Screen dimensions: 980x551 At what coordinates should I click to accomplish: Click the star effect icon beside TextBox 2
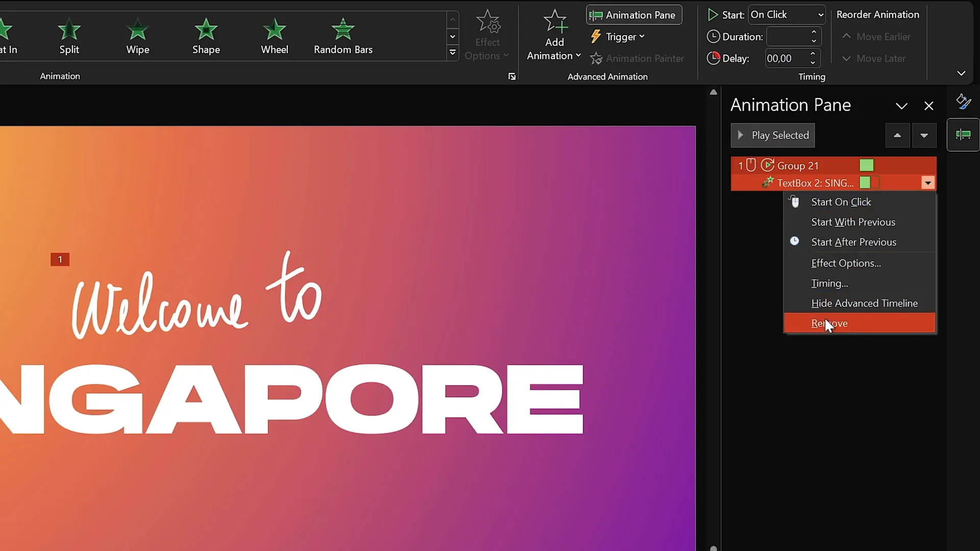point(768,182)
